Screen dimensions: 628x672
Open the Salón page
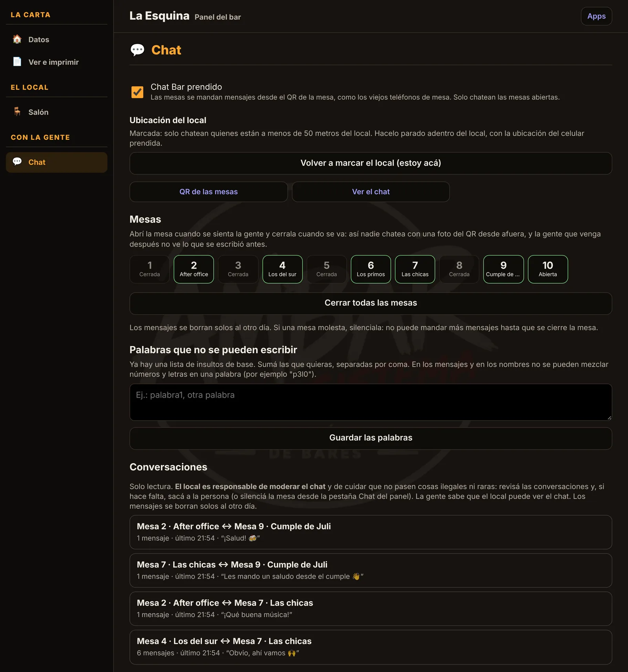point(57,112)
